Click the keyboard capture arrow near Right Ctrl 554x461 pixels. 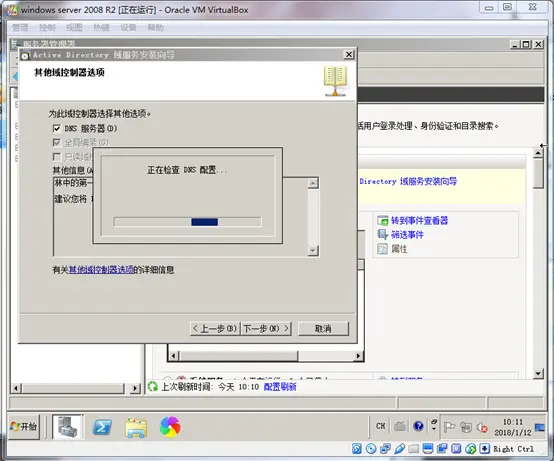click(x=485, y=449)
